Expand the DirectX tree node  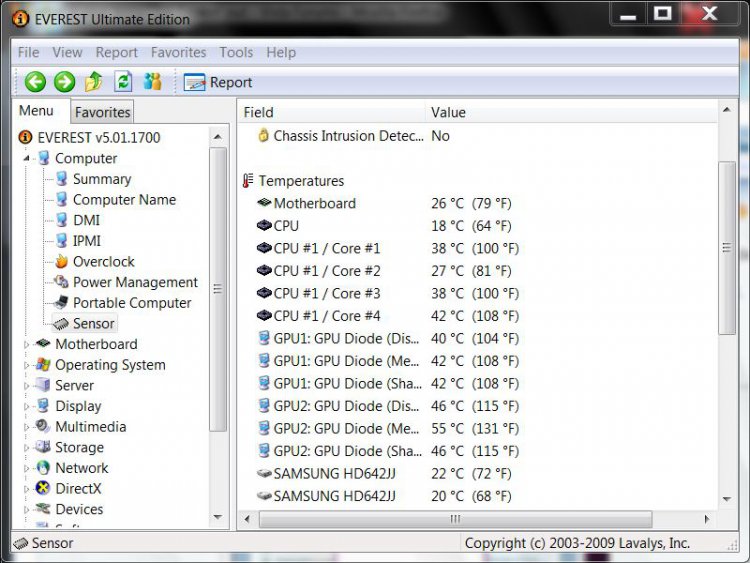pos(27,488)
